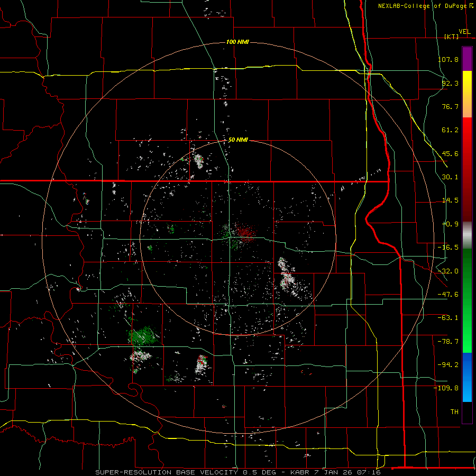476x476 pixels.
Task: Click the VEL legend title
Action: pos(464,31)
